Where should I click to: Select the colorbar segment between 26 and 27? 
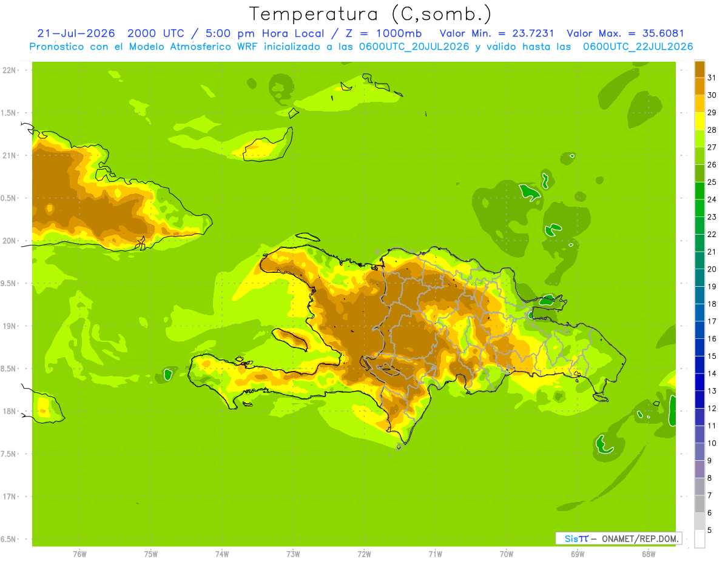point(699,156)
